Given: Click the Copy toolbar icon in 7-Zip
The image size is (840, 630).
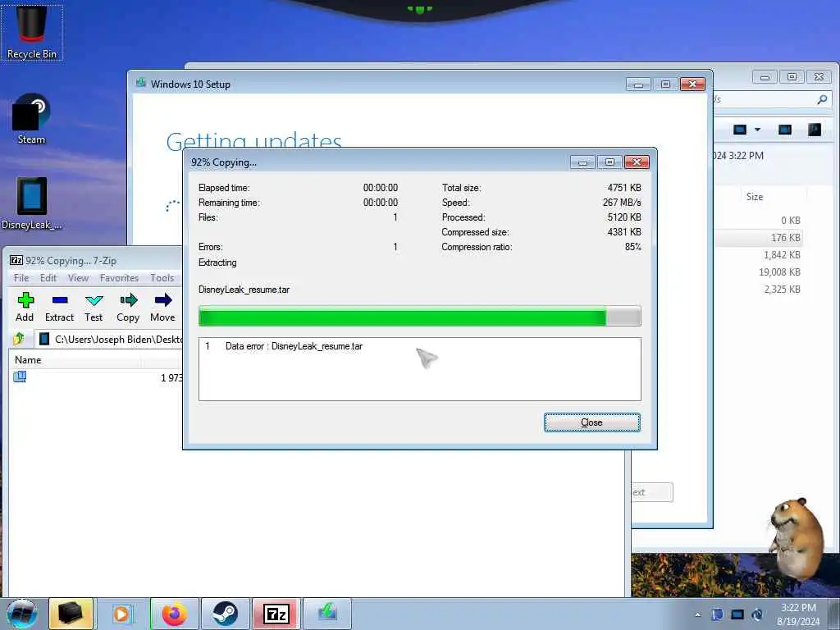Looking at the screenshot, I should [x=128, y=307].
